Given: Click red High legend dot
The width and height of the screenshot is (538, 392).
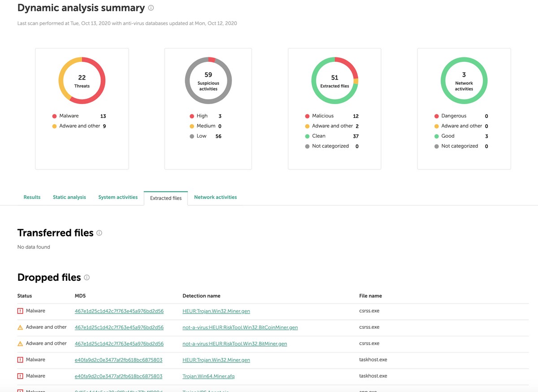Looking at the screenshot, I should [192, 116].
